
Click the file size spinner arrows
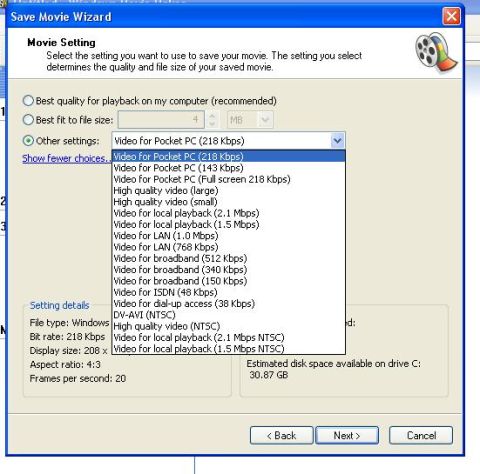[x=212, y=120]
